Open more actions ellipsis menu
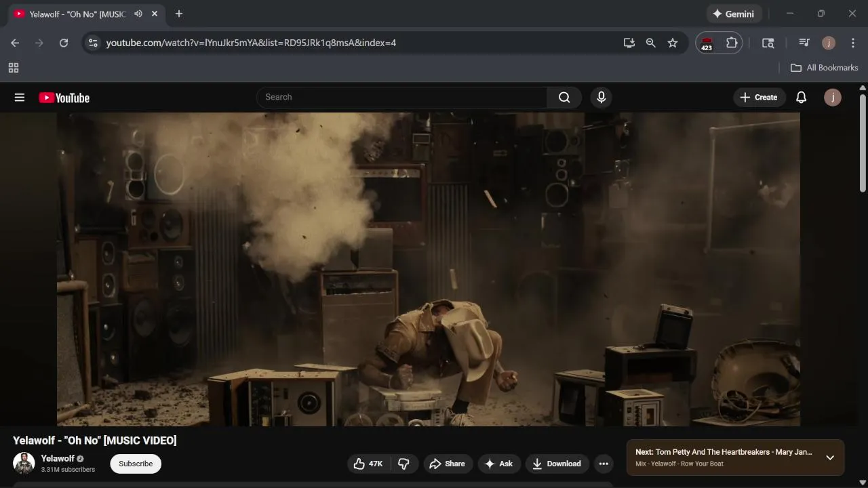 pos(604,464)
